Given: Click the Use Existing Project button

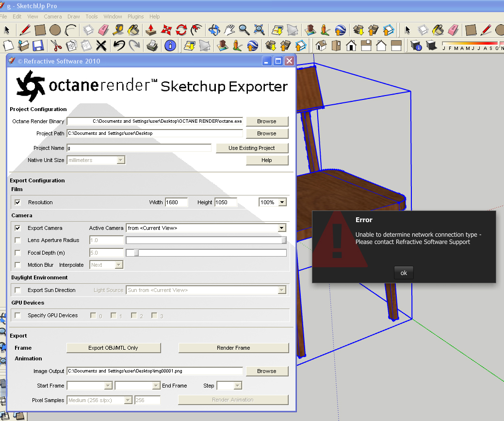Looking at the screenshot, I should (x=252, y=148).
